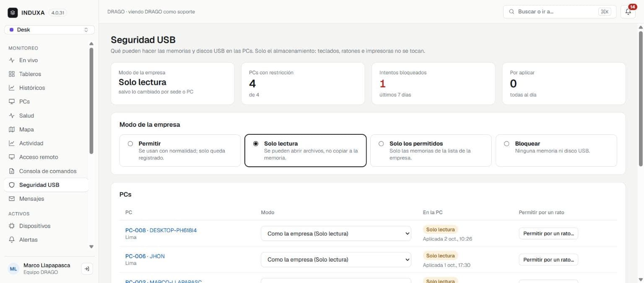Go to En vivo in the sidebar

pos(46,60)
